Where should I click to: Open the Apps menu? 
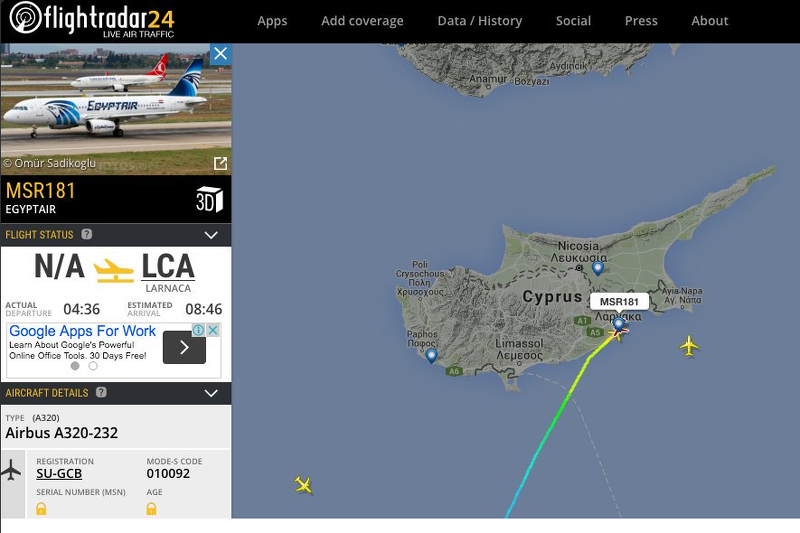(x=272, y=21)
